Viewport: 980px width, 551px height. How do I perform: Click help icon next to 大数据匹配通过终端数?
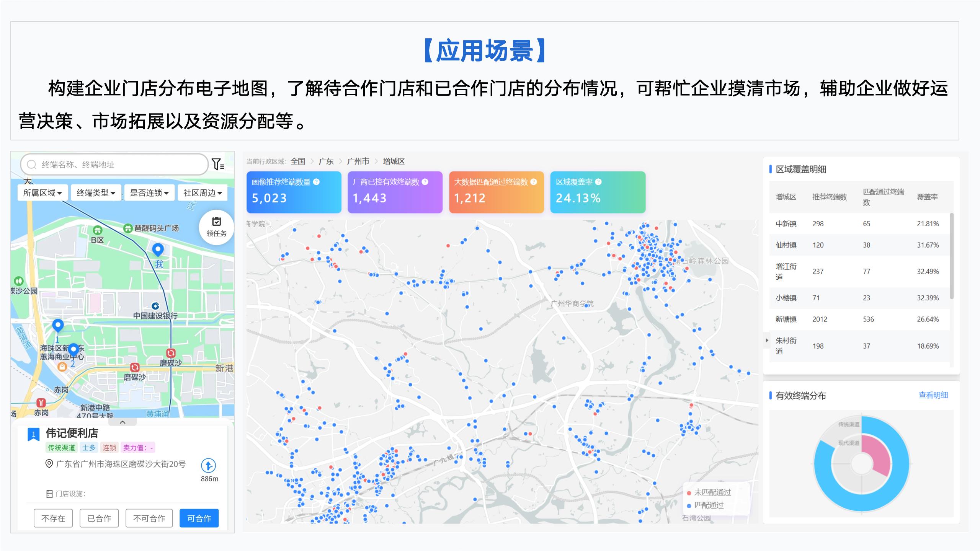534,182
